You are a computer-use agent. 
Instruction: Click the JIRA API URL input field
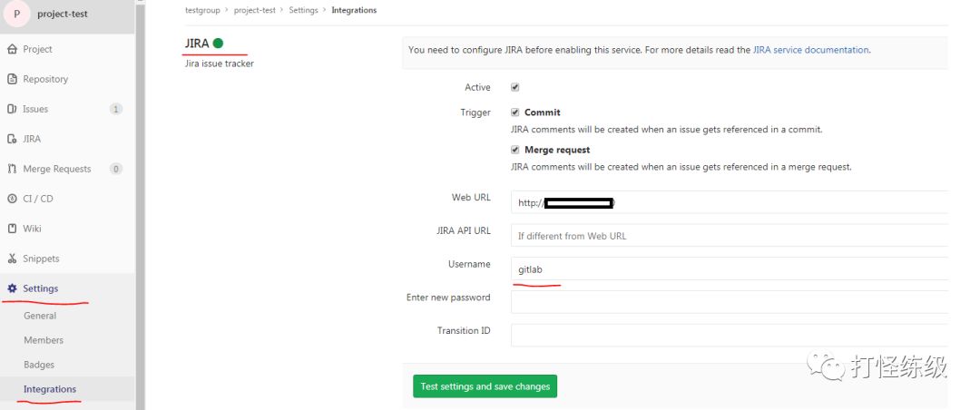pyautogui.click(x=730, y=236)
